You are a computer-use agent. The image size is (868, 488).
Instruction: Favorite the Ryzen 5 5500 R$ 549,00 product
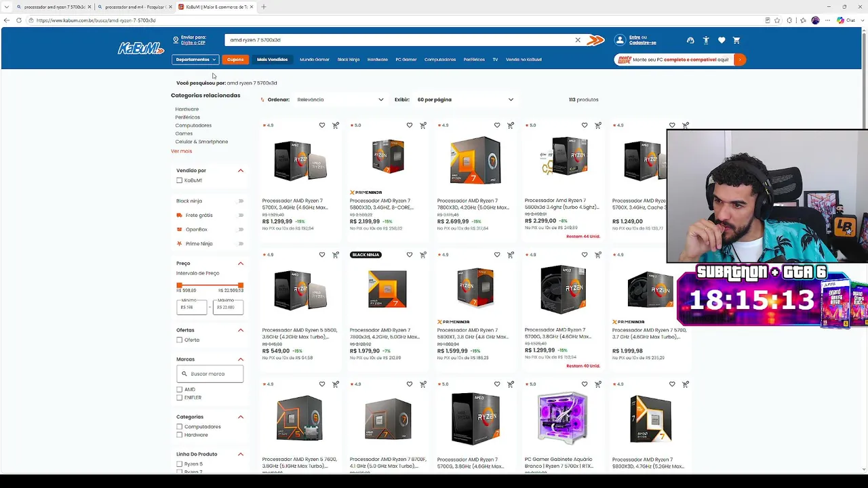[x=322, y=255]
